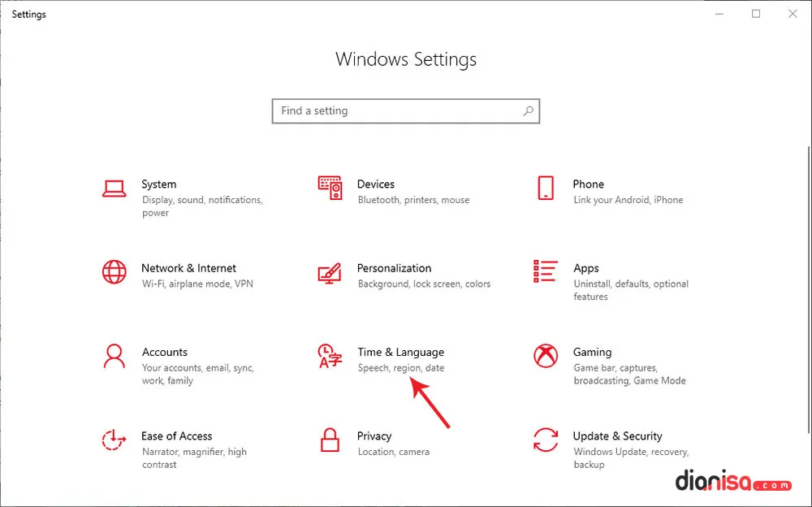The height and width of the screenshot is (507, 812).
Task: Open Gaming settings
Action: pyautogui.click(x=592, y=352)
